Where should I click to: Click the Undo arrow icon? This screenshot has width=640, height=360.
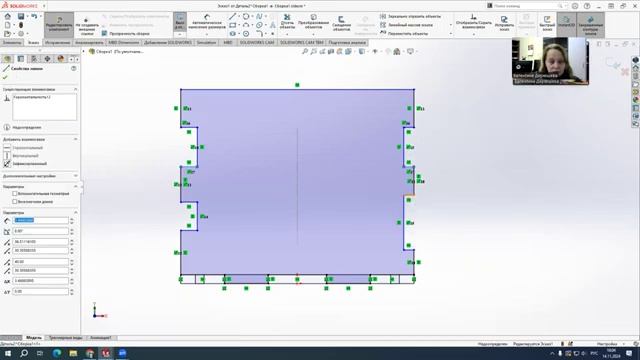(x=34, y=16)
